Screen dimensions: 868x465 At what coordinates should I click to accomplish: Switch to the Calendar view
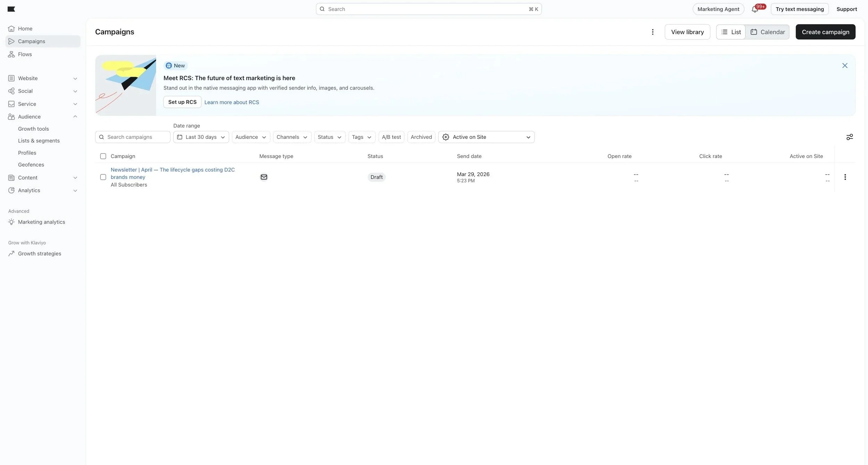click(767, 32)
